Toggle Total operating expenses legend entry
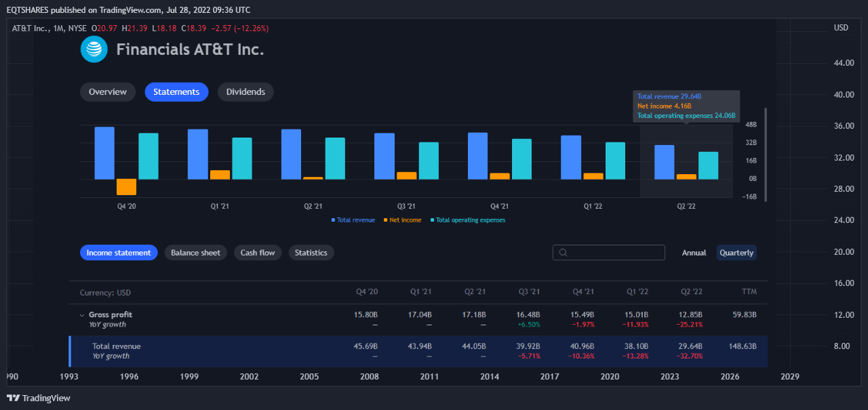 (x=468, y=220)
